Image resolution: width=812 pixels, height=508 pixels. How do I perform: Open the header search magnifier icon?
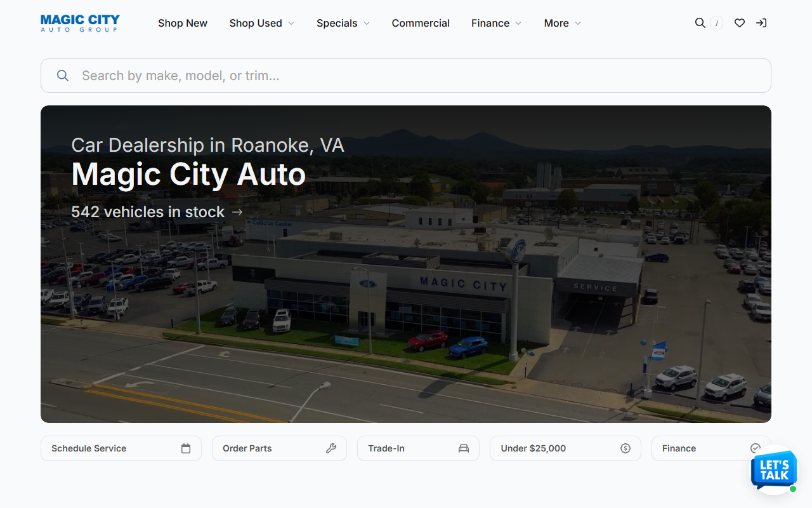(700, 23)
